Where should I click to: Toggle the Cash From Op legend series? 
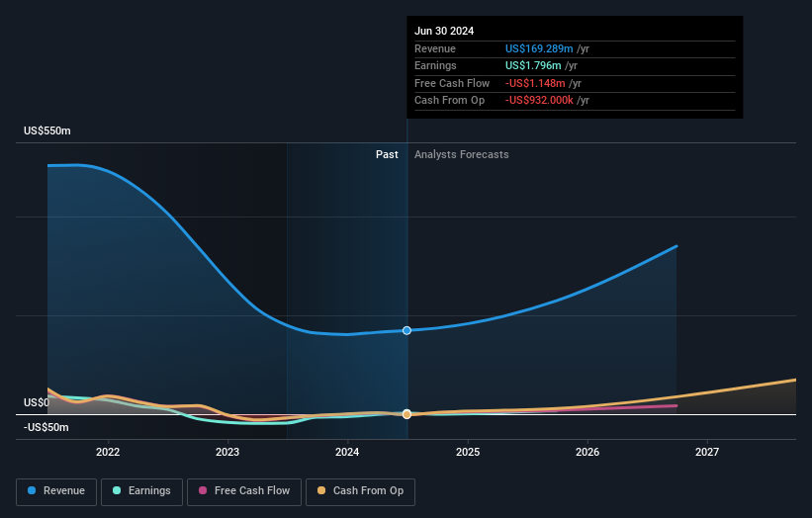[x=360, y=491]
